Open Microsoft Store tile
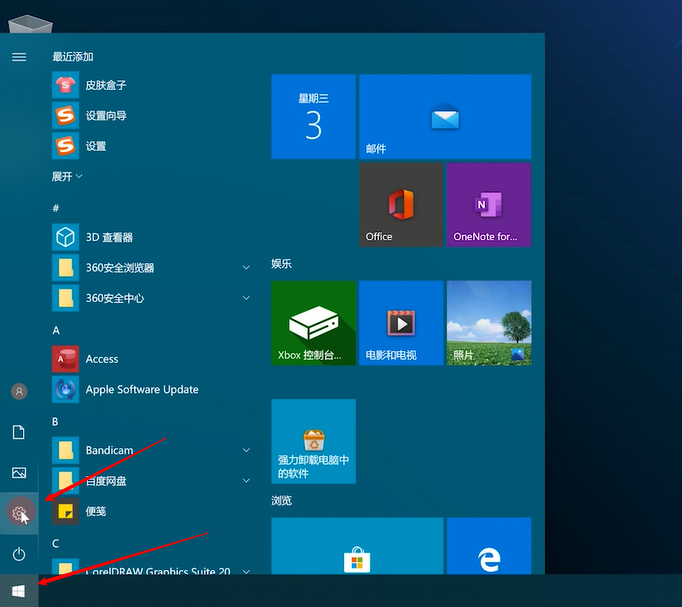Image resolution: width=682 pixels, height=607 pixels. [x=358, y=546]
